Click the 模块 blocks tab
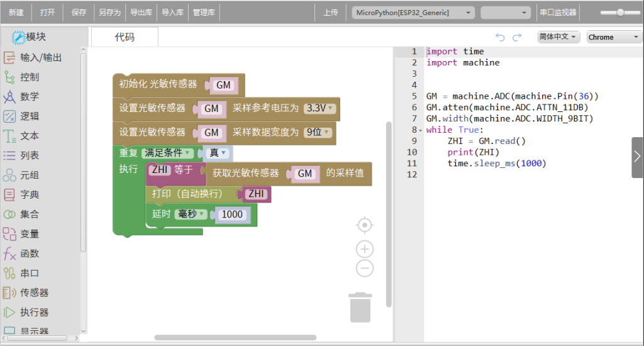644x346 pixels. click(30, 37)
